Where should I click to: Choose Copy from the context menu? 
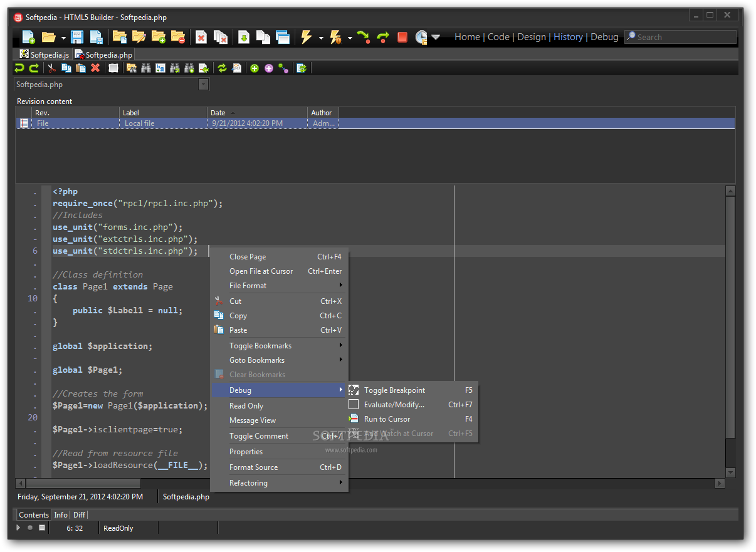[279, 316]
